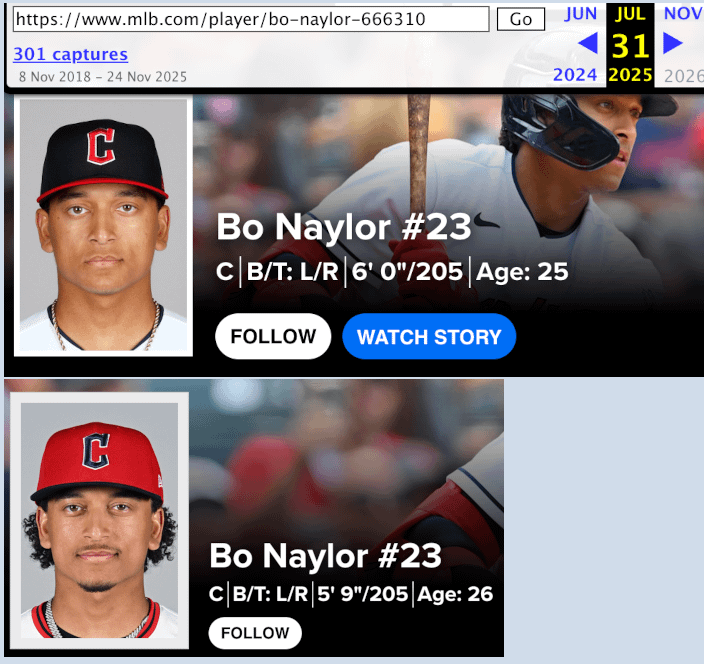This screenshot has width=704, height=664.
Task: Click the top Bo Naylor #23 heading
Action: (x=344, y=227)
